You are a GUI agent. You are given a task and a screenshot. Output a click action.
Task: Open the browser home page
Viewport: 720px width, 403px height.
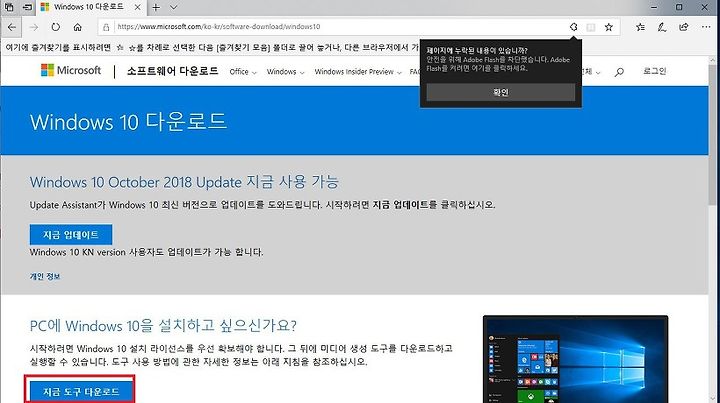click(x=78, y=27)
